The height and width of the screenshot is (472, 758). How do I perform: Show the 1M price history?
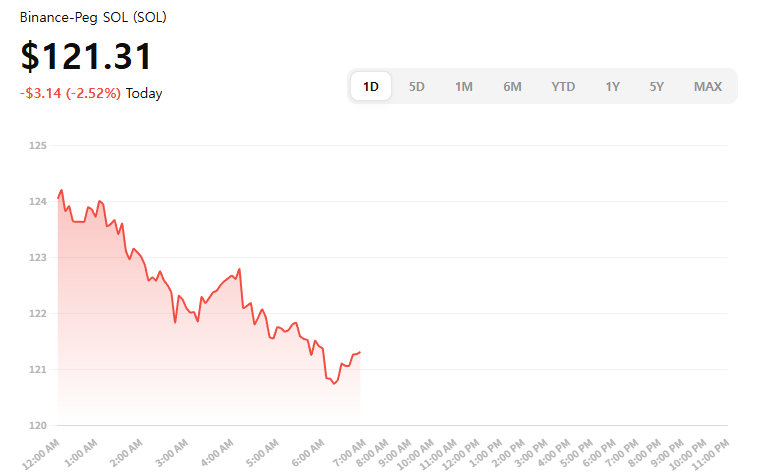point(464,86)
